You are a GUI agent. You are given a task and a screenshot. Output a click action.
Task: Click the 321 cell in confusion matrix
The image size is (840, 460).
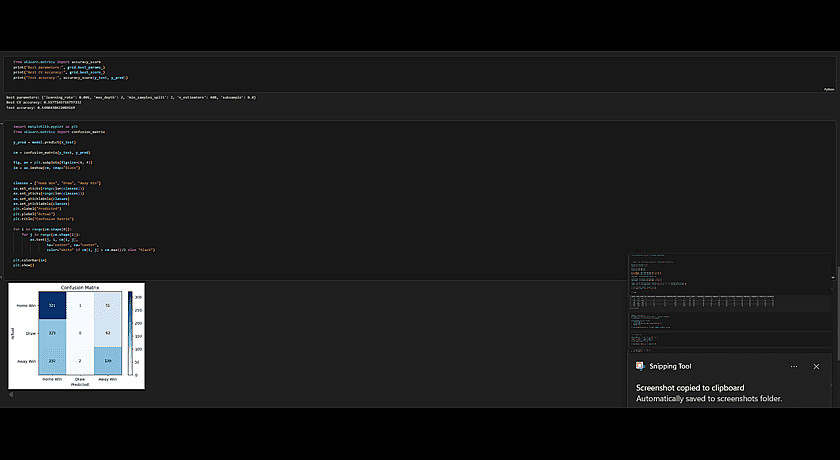tap(52, 305)
